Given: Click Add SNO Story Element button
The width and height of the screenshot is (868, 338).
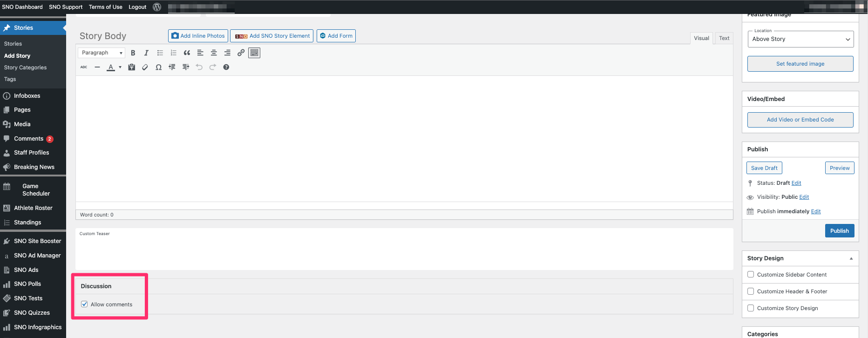Looking at the screenshot, I should point(272,36).
